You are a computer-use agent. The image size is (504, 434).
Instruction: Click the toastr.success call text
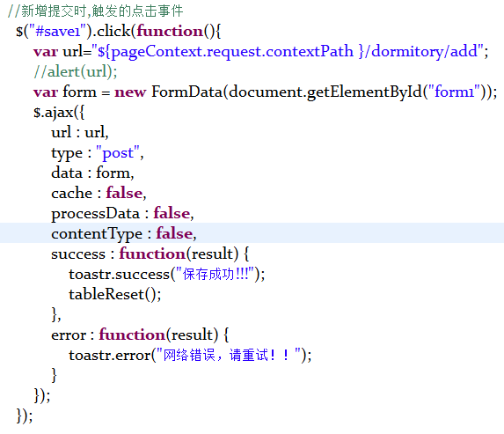119,274
